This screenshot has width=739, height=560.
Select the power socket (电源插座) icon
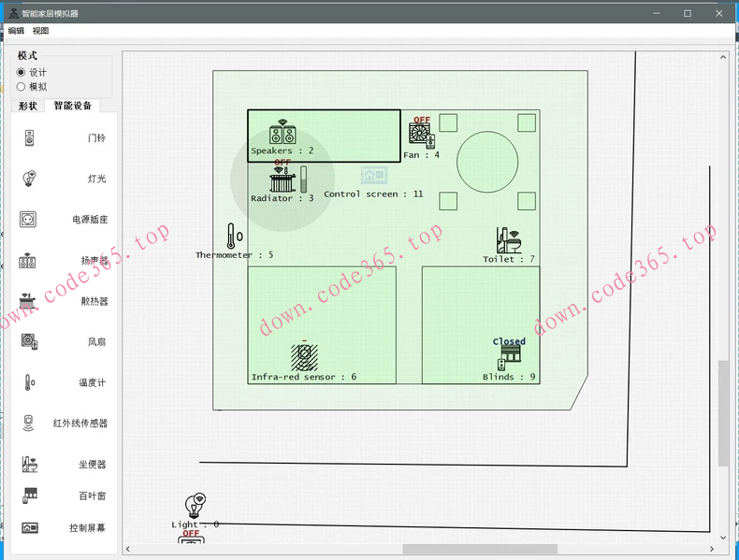[28, 219]
